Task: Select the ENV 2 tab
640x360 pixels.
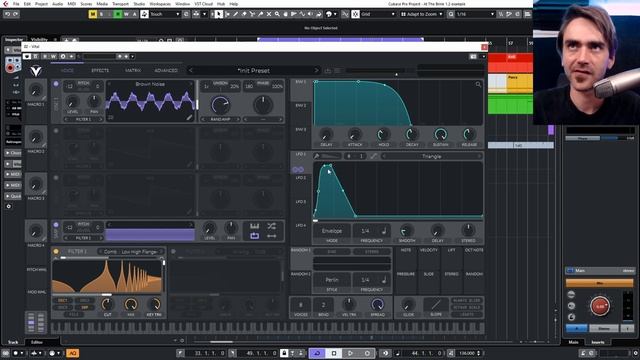Action: [x=301, y=106]
